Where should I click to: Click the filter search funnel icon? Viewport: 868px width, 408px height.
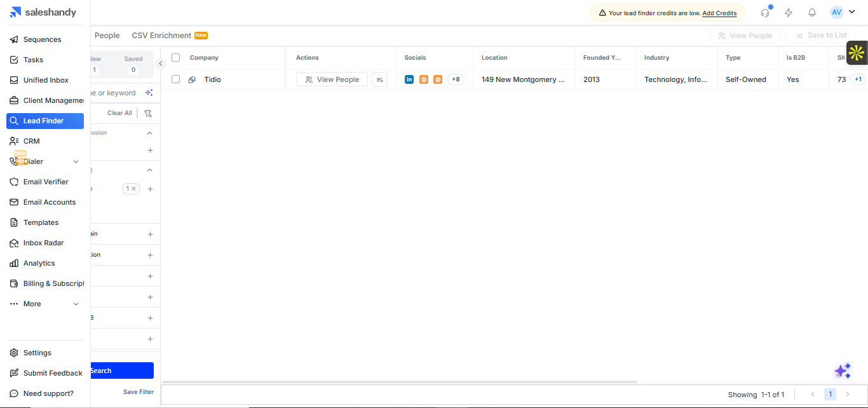tap(148, 113)
